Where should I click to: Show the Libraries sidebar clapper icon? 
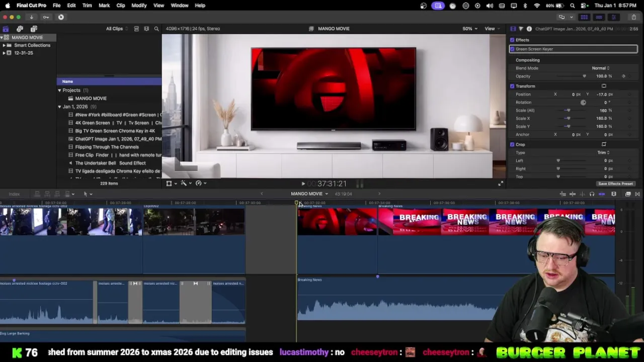[6, 29]
